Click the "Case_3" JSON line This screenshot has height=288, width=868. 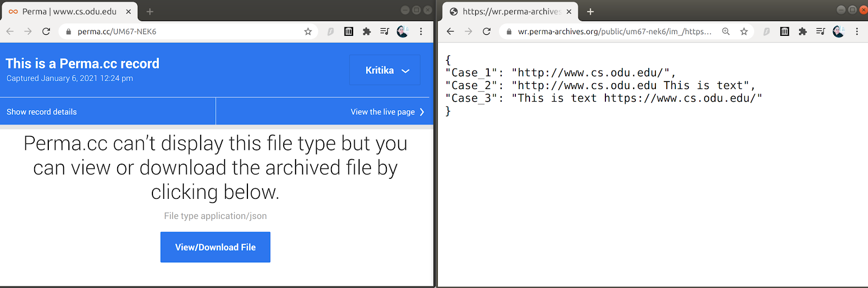pyautogui.click(x=604, y=98)
